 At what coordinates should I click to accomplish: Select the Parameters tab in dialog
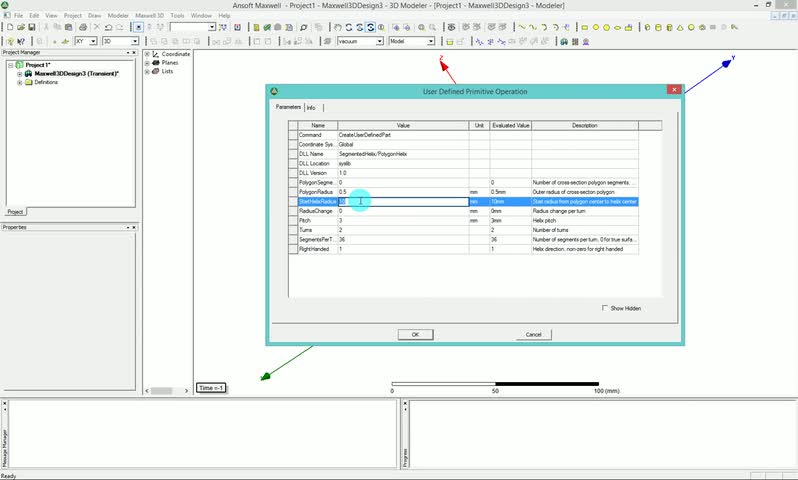click(x=289, y=107)
